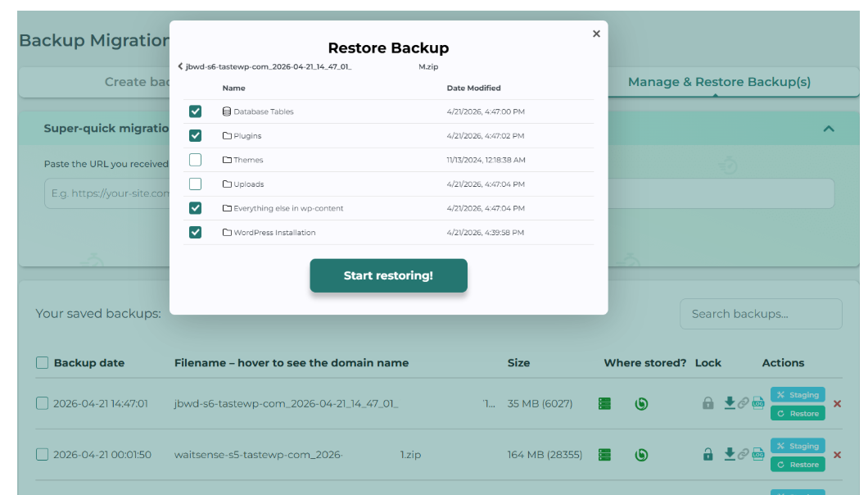The width and height of the screenshot is (868, 495).
Task: Uncheck the Plugins checkbox
Action: 195,135
